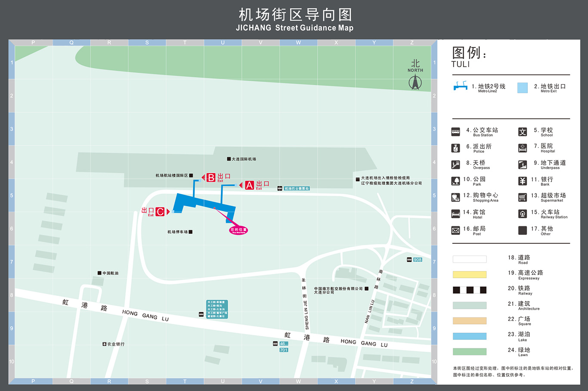
Task: Click the North compass icon
Action: [x=415, y=82]
